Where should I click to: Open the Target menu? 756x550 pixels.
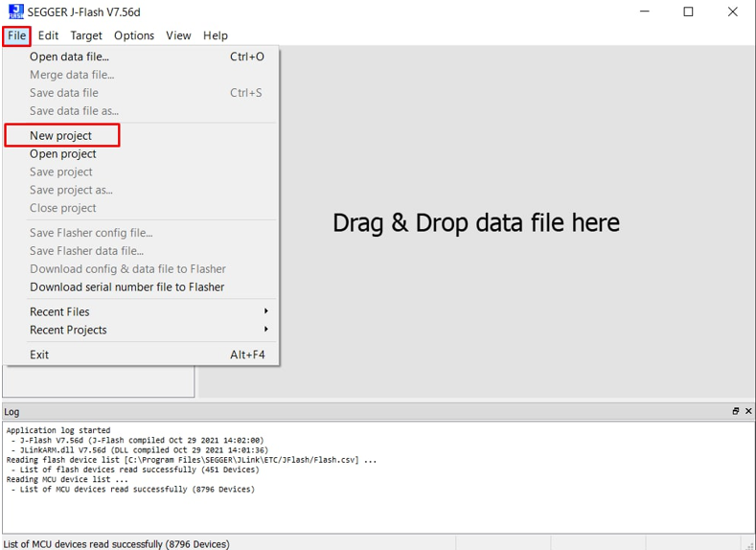click(86, 35)
